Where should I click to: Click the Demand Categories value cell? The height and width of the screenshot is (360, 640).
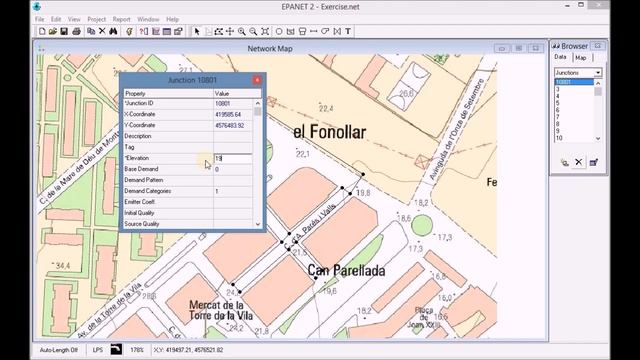pos(233,191)
